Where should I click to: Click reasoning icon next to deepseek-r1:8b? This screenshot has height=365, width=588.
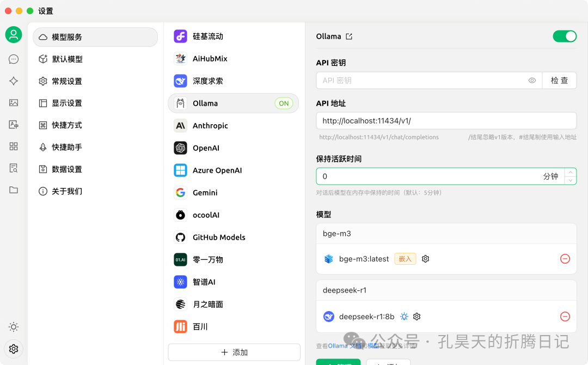coord(404,317)
